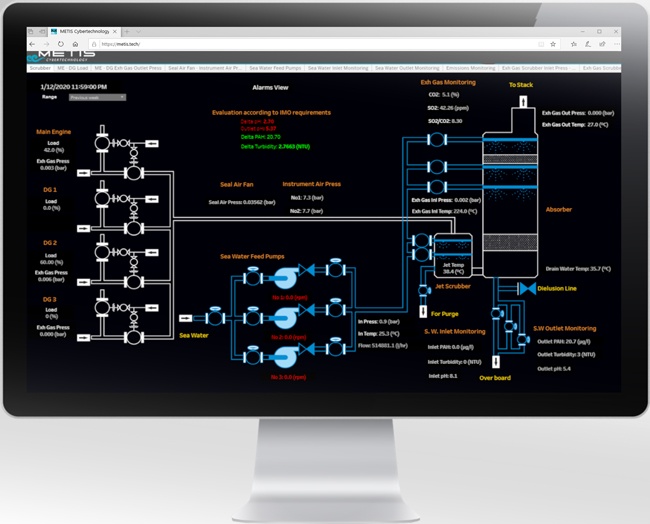Image resolution: width=650 pixels, height=524 pixels.
Task: Click the Instrument Air No1: 7.3 (bar) value
Action: click(307, 198)
